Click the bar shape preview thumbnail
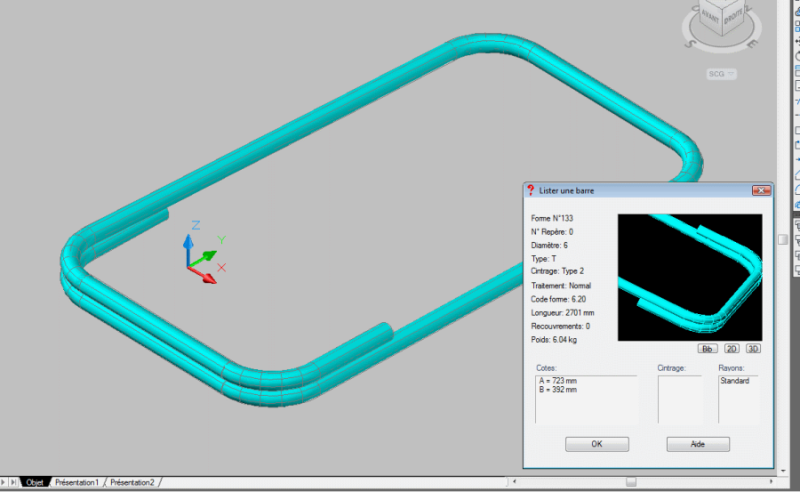The image size is (800, 492). tap(689, 277)
